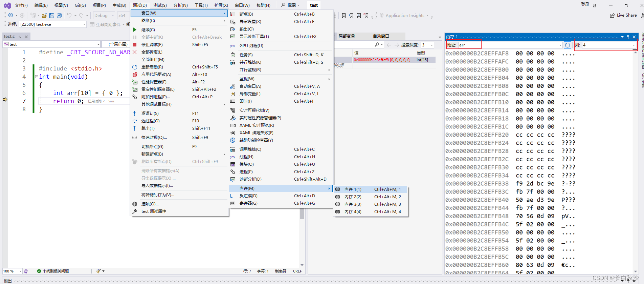Image resolution: width=644 pixels, height=284 pixels.
Task: Open GPU Threads (GPU 线程) entry
Action: (281, 45)
